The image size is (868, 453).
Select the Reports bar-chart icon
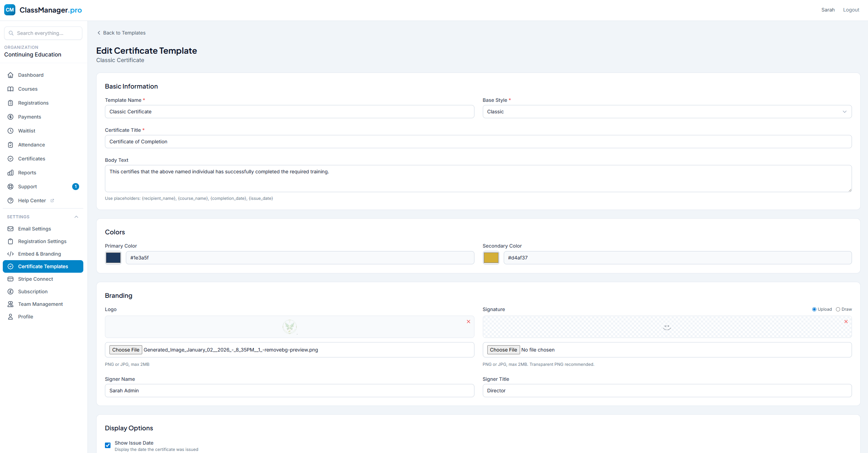(x=11, y=172)
